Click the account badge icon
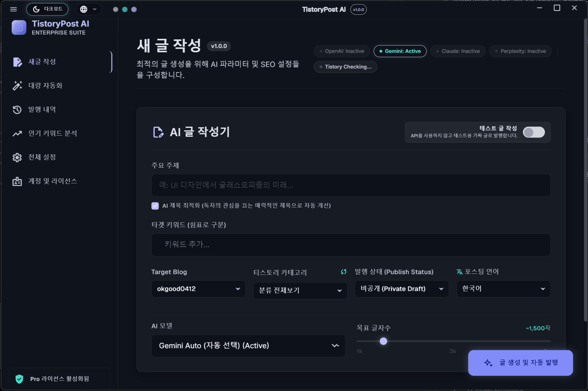 tap(17, 181)
